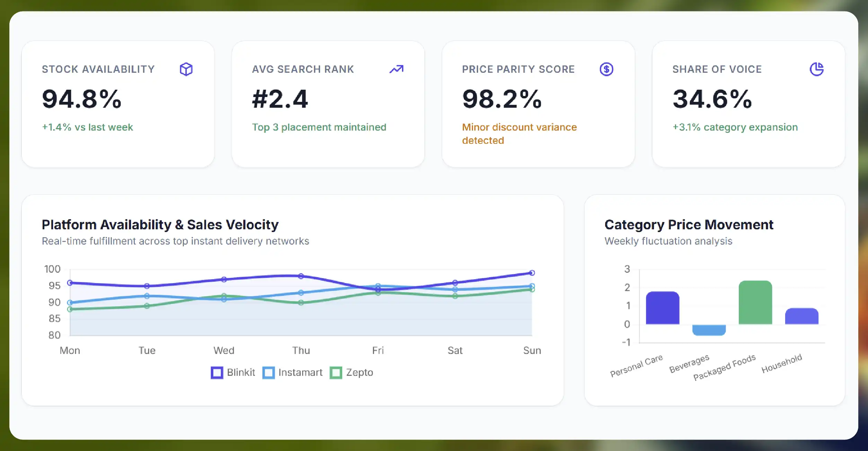Click the 'Packaged Foods' axis label
This screenshot has width=868, height=451.
(725, 367)
